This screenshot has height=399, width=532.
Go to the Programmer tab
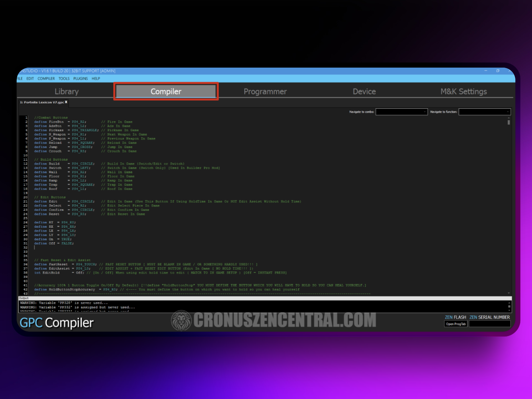[x=265, y=91]
